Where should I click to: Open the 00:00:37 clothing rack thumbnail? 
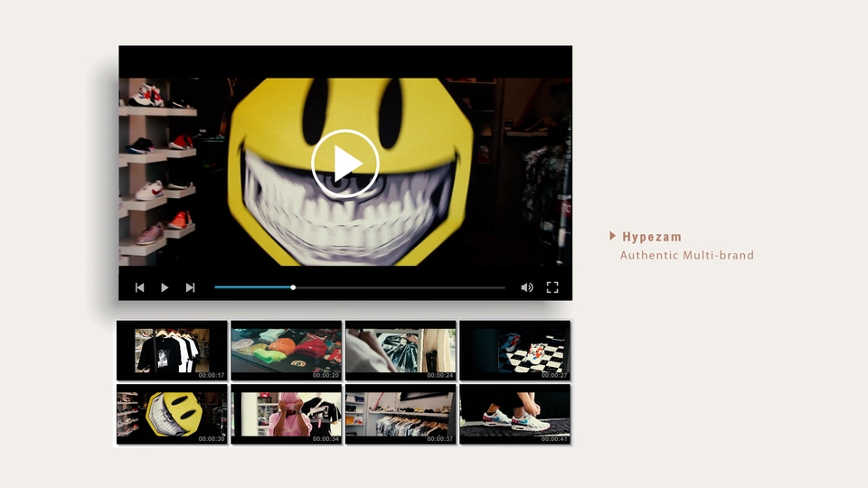(x=401, y=415)
